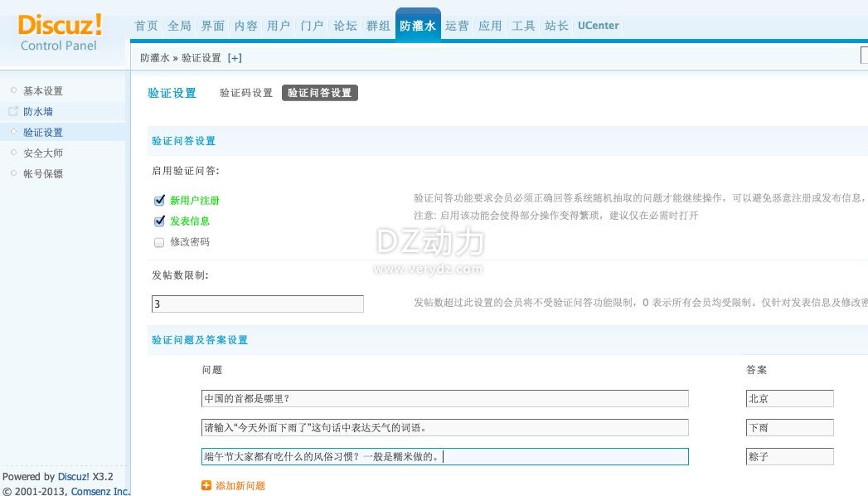Open the 论坛 menu in top navigation

pos(345,26)
